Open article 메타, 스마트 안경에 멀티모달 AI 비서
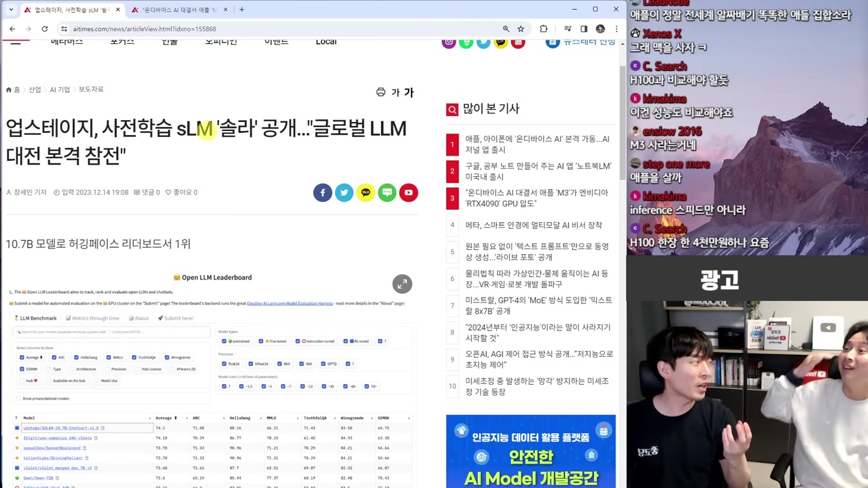 pos(533,225)
